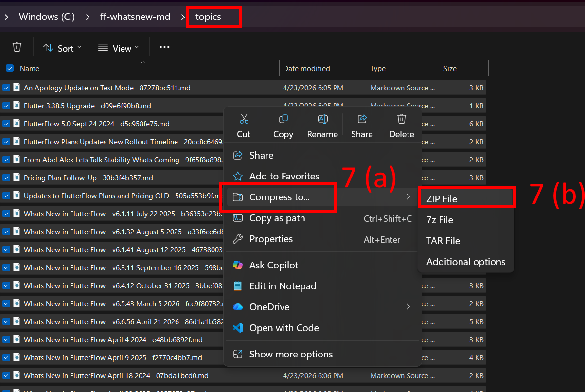Click file icon of Whats New April 18 2024

click(x=17, y=375)
